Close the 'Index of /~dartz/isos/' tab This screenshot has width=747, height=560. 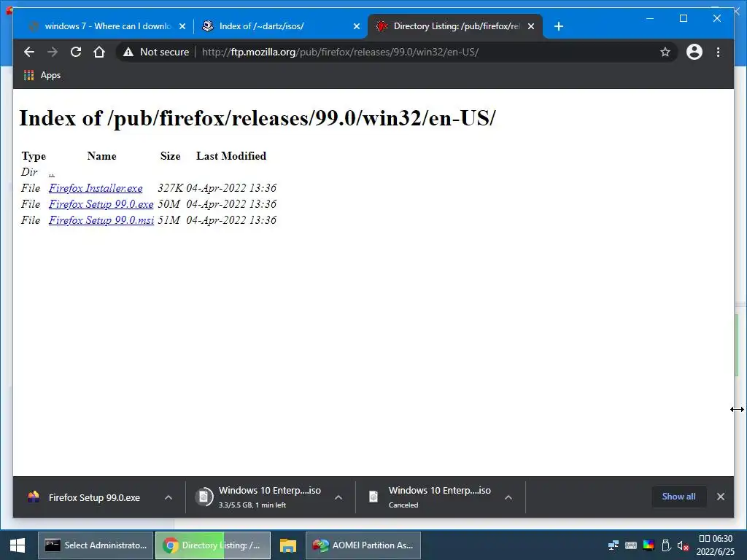click(356, 26)
